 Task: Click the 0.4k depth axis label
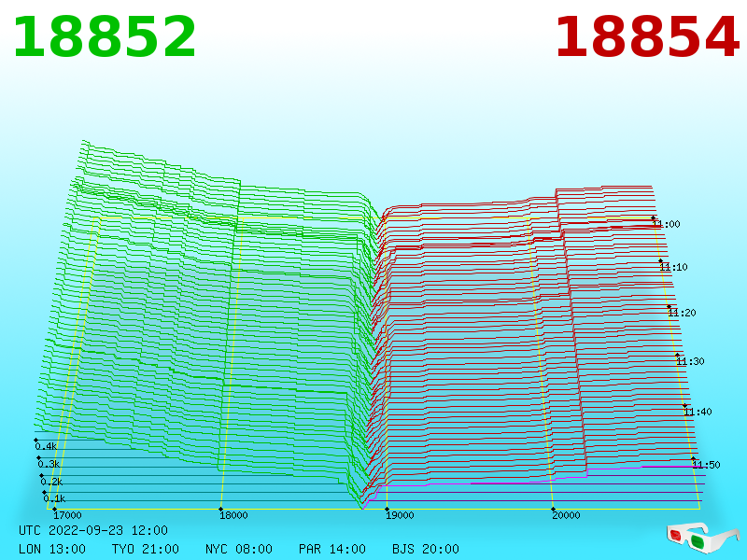coord(46,446)
